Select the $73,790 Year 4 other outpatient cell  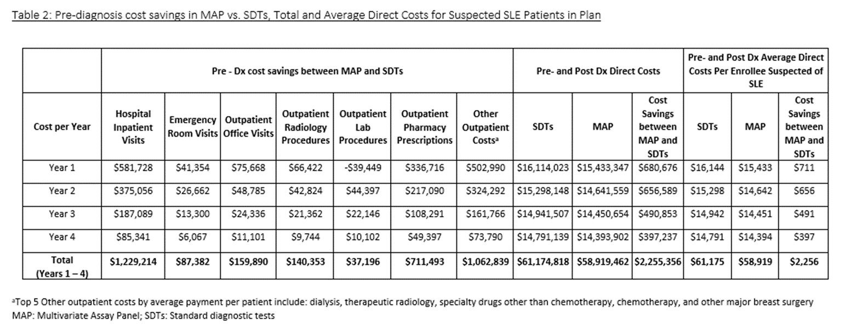[x=485, y=237]
